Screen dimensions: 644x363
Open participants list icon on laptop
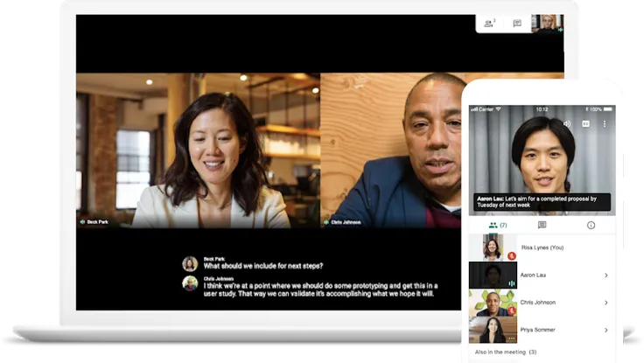(489, 24)
